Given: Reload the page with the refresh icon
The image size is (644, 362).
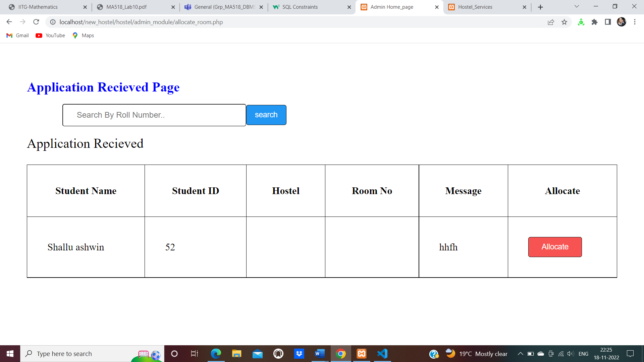Looking at the screenshot, I should 36,22.
